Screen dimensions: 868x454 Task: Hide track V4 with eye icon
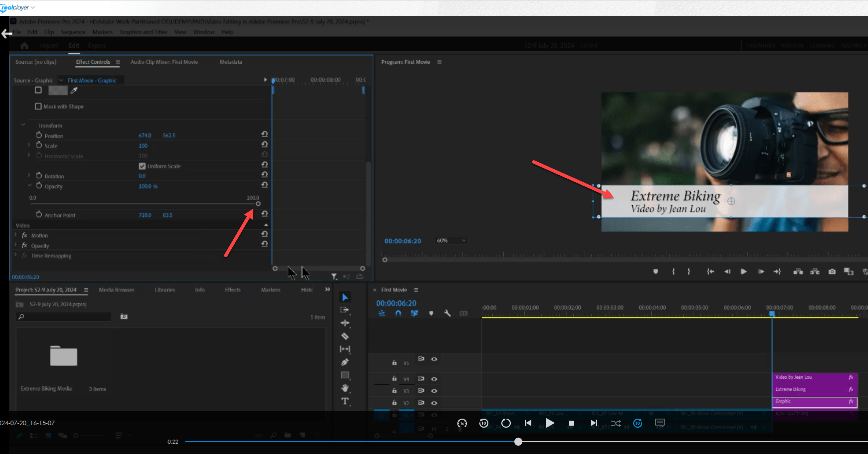click(434, 379)
